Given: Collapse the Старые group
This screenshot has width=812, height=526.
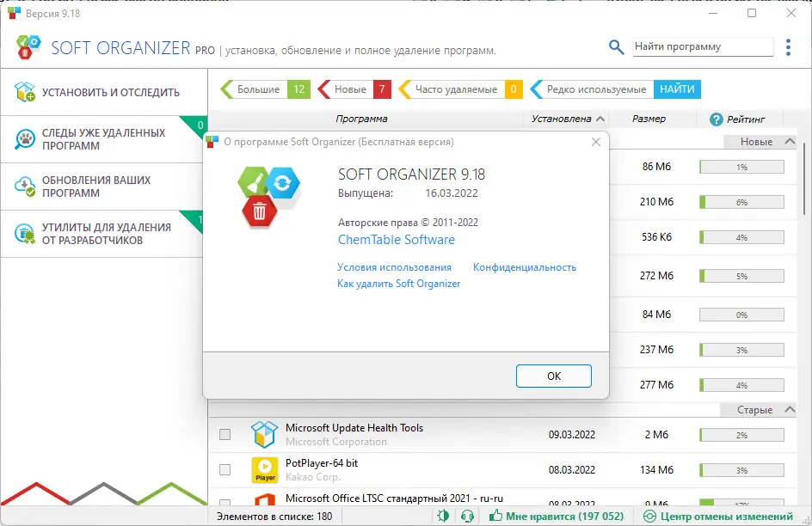Looking at the screenshot, I should [x=790, y=410].
